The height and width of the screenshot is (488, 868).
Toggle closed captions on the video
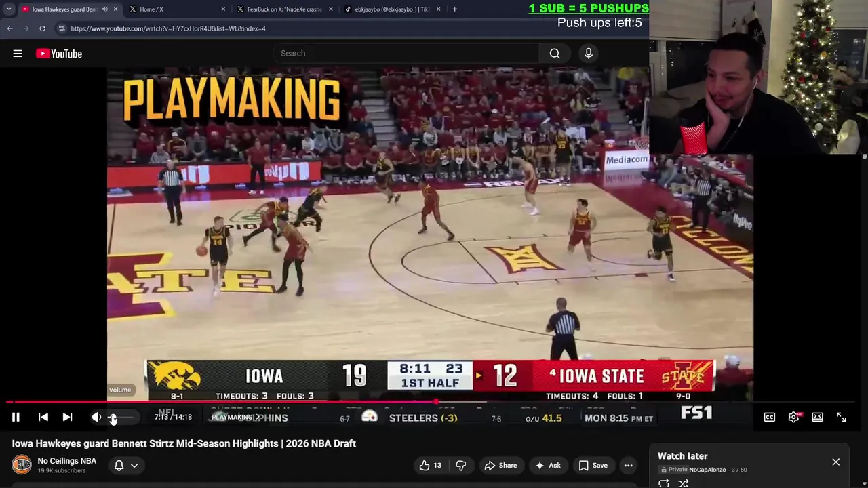click(x=770, y=418)
